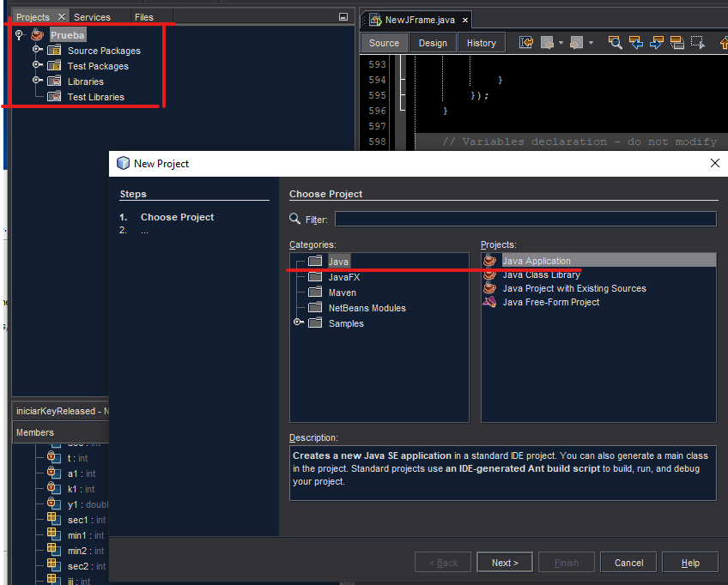Click the filter magnifier icon in New Project

coord(294,219)
